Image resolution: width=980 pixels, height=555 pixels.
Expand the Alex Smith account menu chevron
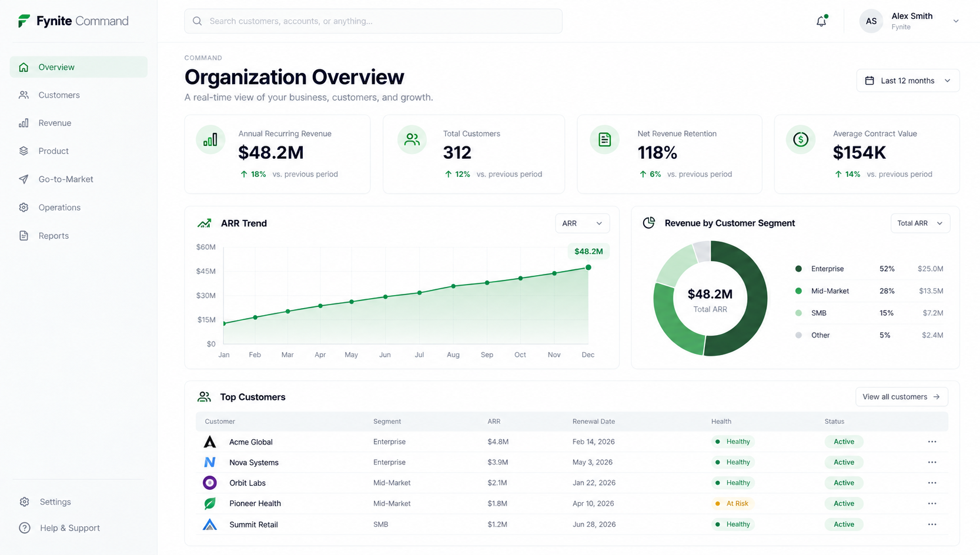(956, 21)
